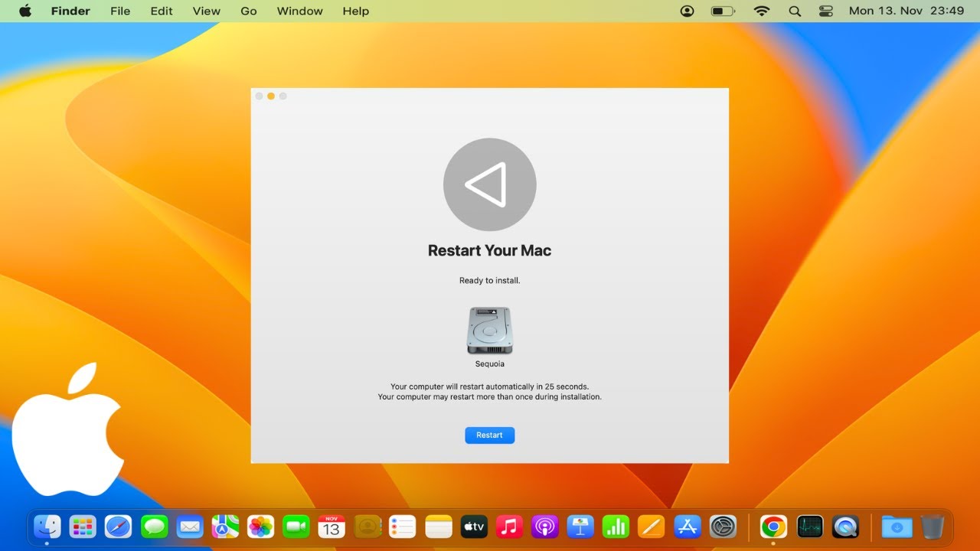This screenshot has width=980, height=551.
Task: Click "may restart more than once" text
Action: (x=489, y=397)
